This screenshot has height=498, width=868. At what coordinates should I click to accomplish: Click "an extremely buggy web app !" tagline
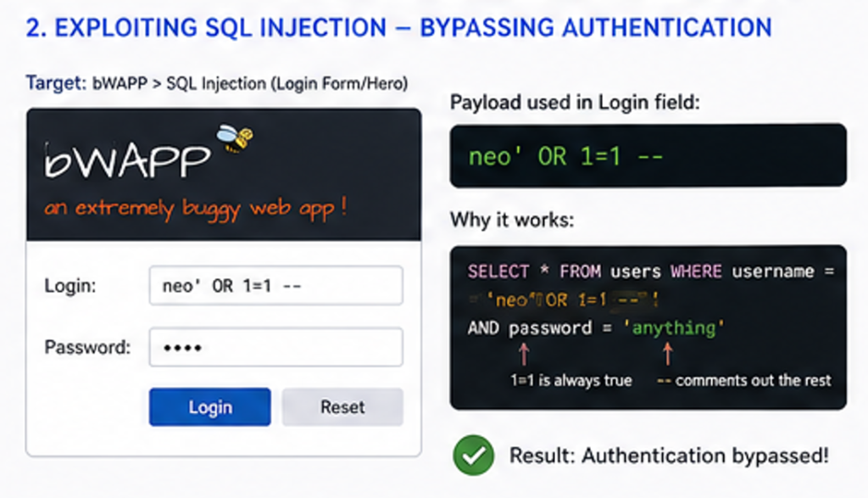(196, 209)
